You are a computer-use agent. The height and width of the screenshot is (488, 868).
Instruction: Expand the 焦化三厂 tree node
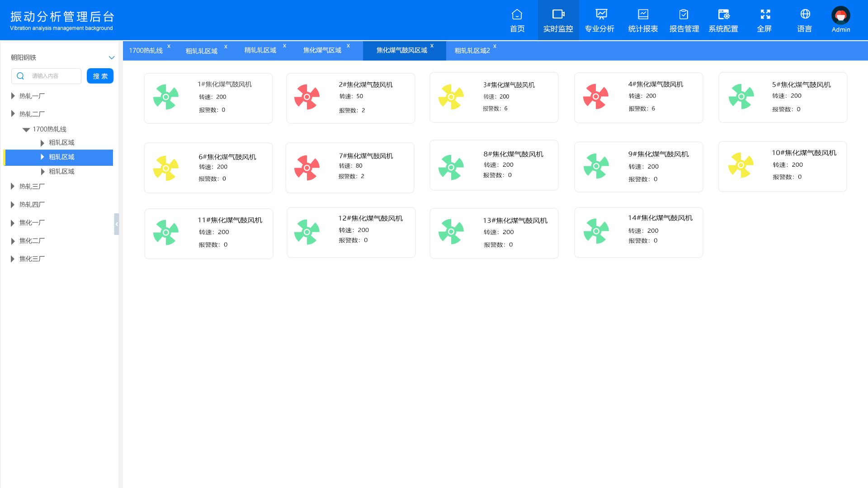coord(13,259)
